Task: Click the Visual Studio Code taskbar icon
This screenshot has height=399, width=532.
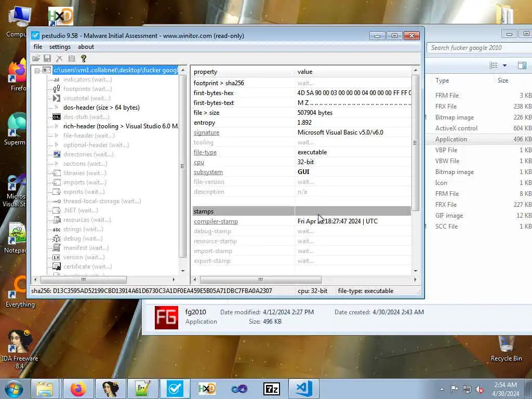Action: (x=304, y=389)
